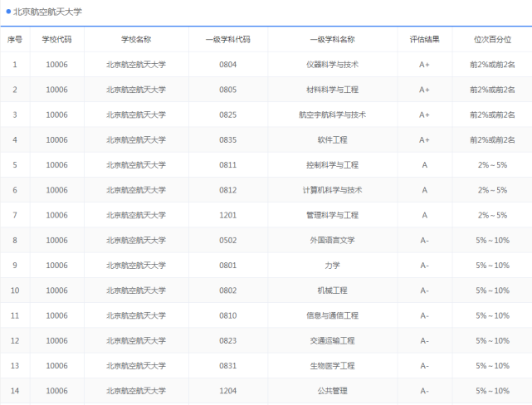Click the 序号 column header
Image resolution: width=532 pixels, height=405 pixels.
pyautogui.click(x=15, y=39)
